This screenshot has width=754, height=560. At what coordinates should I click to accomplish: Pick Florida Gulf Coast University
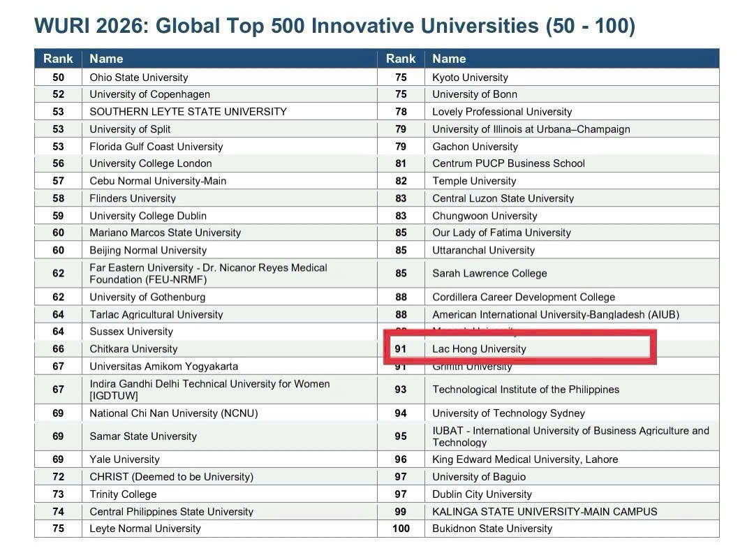click(156, 146)
